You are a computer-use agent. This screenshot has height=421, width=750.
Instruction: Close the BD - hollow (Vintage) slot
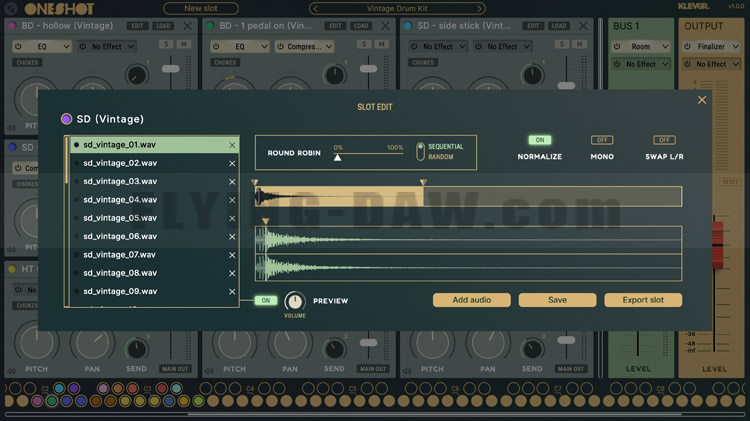tap(187, 26)
